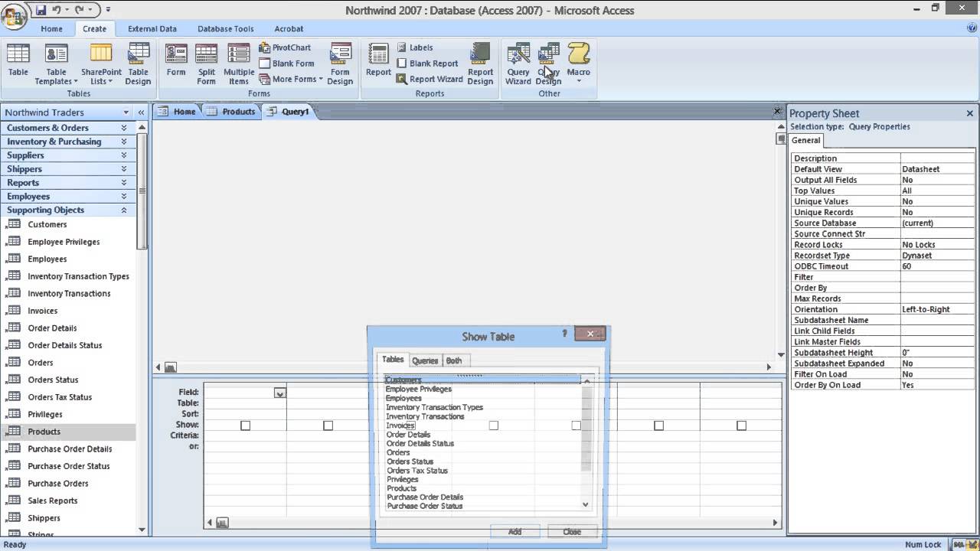Click the Close button in Show Table
Screen dimensions: 980x551
(x=572, y=531)
